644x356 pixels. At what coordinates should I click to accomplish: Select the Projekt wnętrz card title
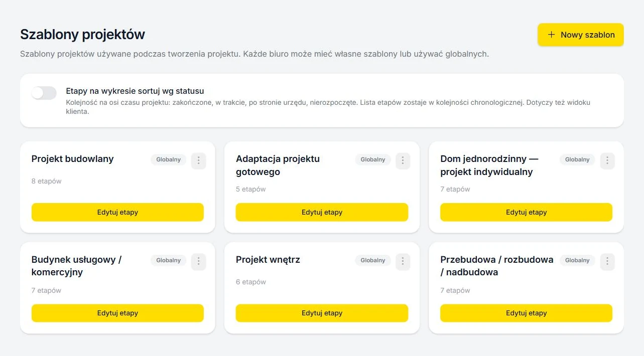click(268, 260)
